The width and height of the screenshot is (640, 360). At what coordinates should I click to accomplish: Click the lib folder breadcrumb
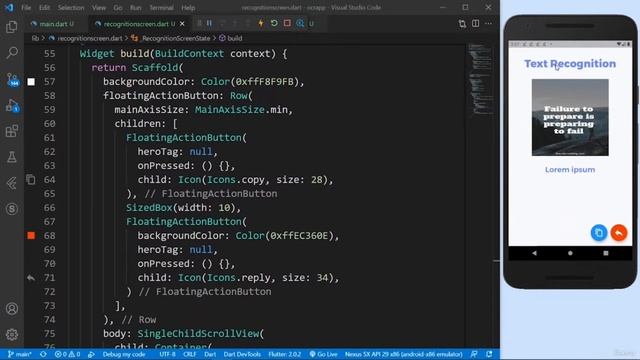pos(36,38)
